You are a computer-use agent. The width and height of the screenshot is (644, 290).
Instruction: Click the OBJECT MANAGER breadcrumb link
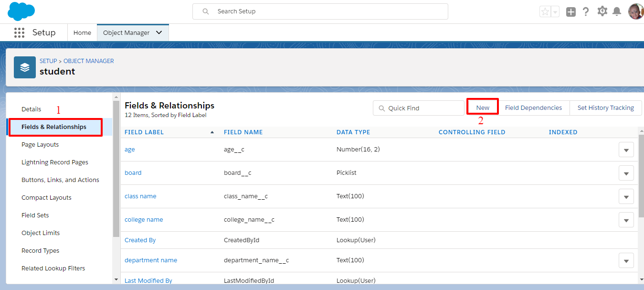88,61
